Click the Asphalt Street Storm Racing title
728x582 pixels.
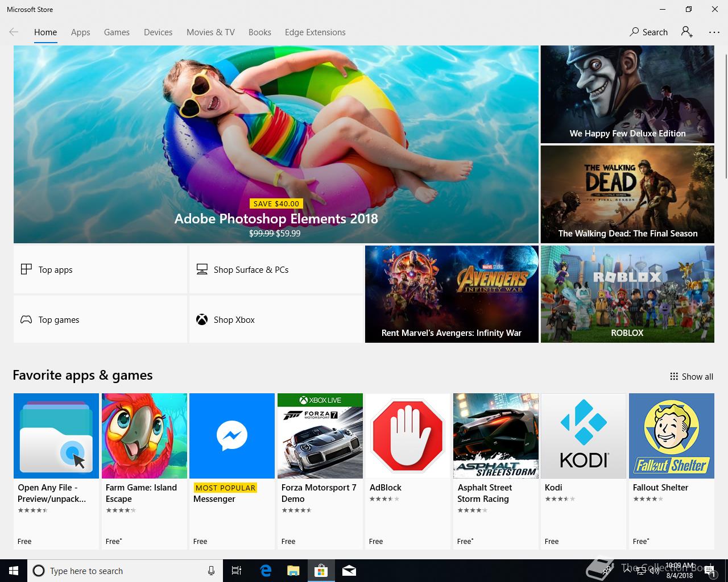tap(485, 493)
